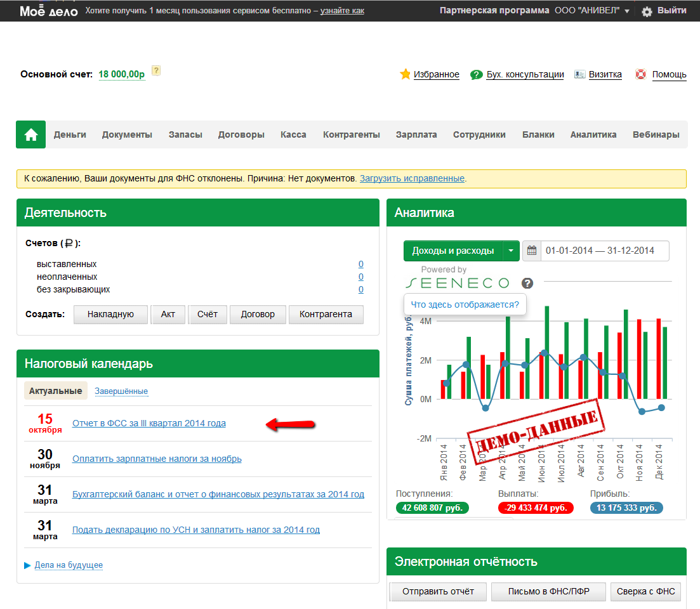Expand the ООО "АНИВЕЛ" company dropdown

[627, 11]
